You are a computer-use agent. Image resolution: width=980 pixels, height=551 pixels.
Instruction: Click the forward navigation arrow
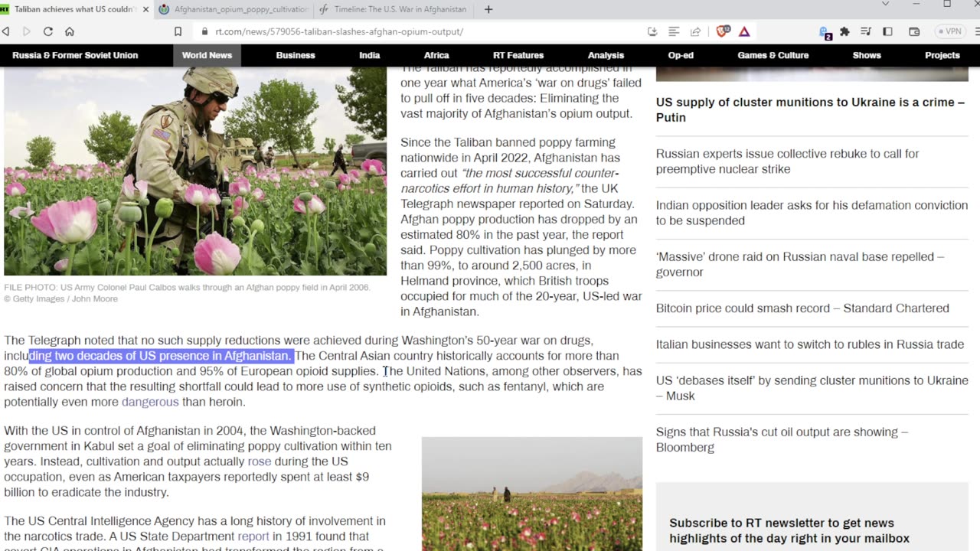[x=27, y=31]
